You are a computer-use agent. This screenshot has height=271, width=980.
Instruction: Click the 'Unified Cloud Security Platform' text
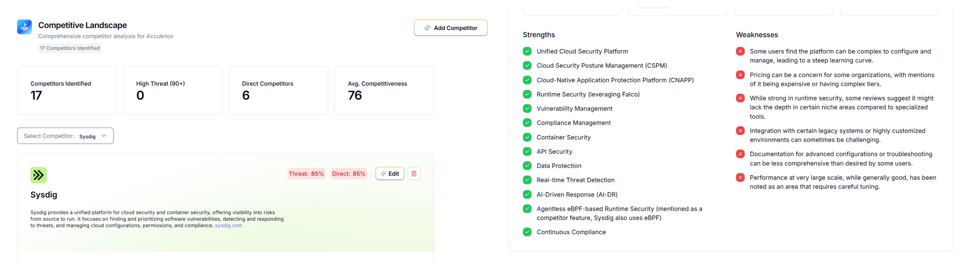[x=582, y=51]
